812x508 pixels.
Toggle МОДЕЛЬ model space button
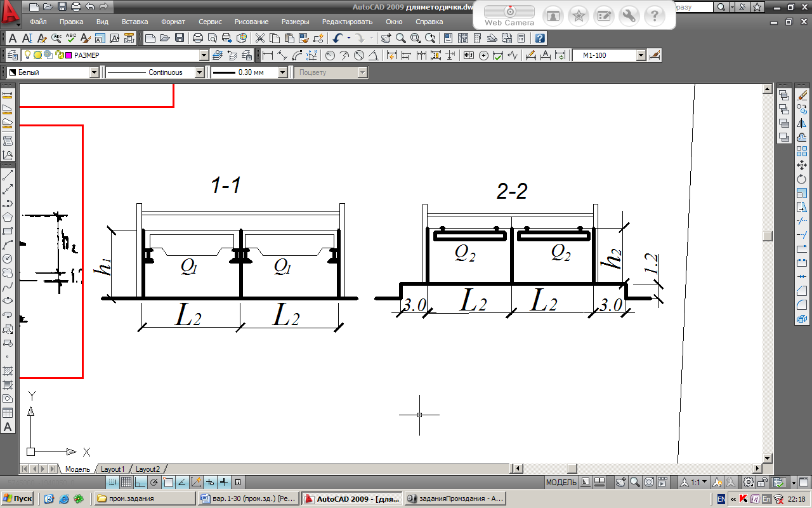pyautogui.click(x=561, y=483)
